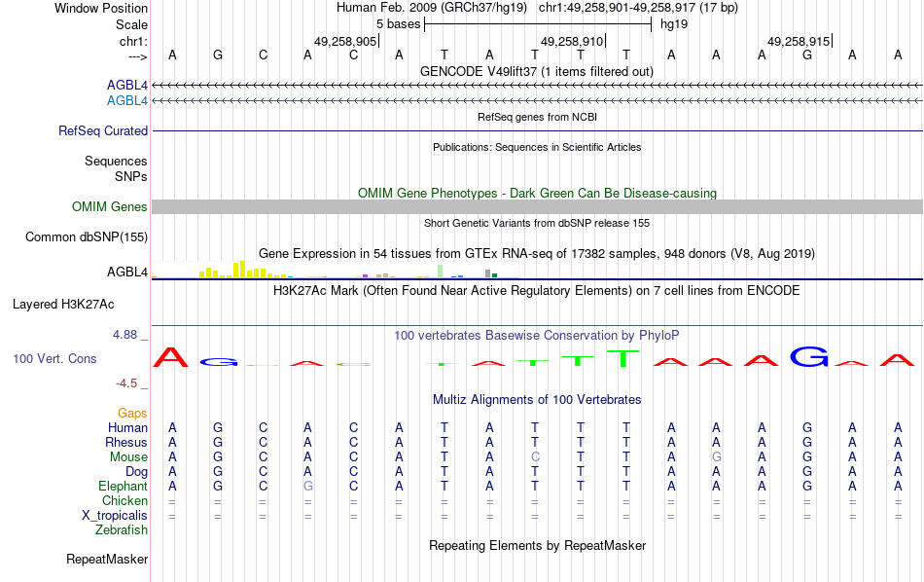This screenshot has height=582, width=924.
Task: Click the RefSeq genes from NCBI title
Action: point(538,117)
